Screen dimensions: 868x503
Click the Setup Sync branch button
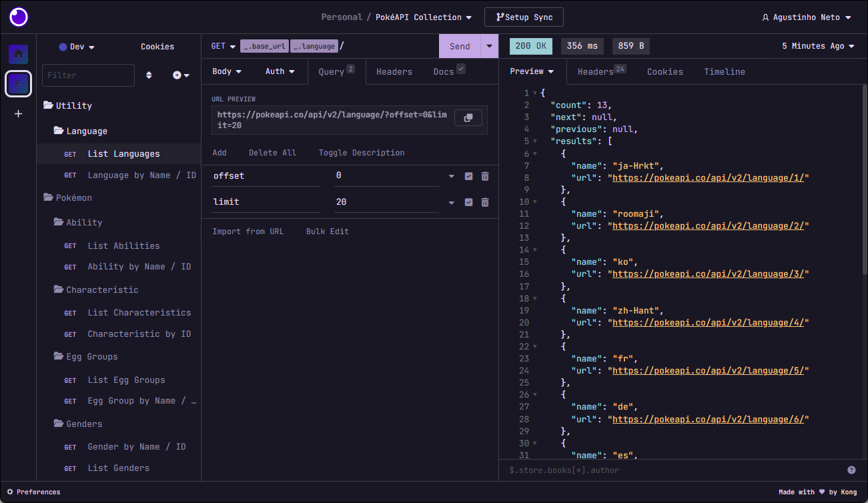[524, 17]
